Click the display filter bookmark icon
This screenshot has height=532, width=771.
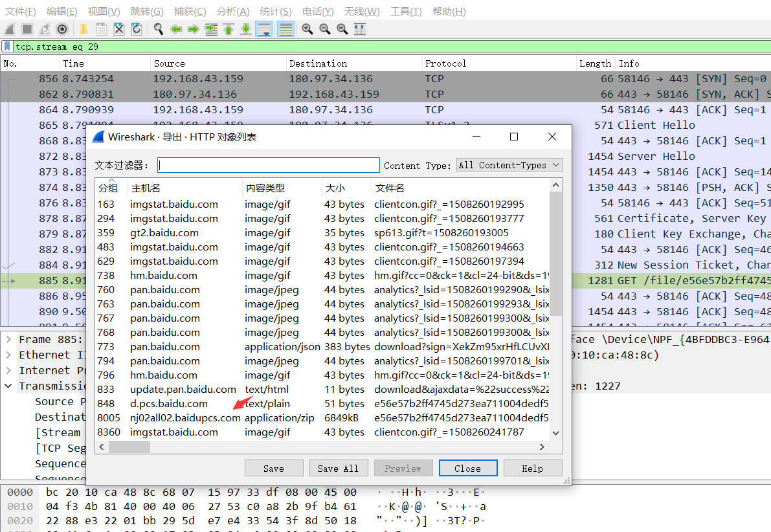(x=7, y=47)
